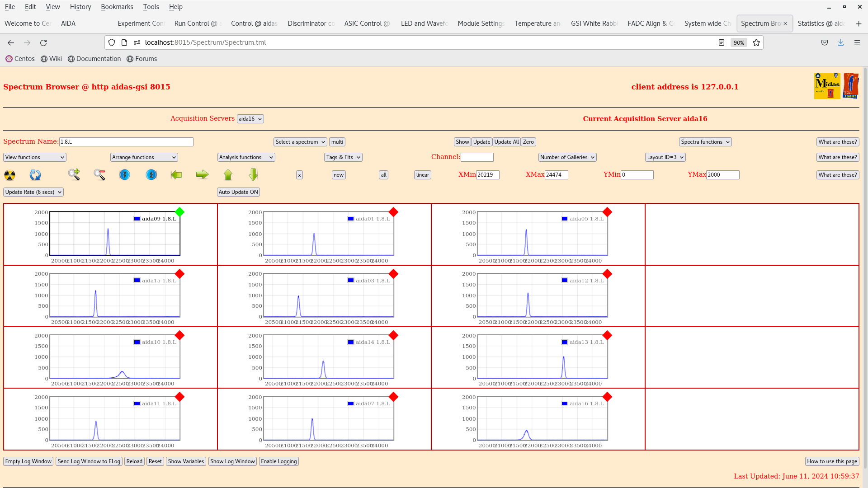Click the blue refresh arrows icon
Screen dimensions: 868x488
[35, 175]
